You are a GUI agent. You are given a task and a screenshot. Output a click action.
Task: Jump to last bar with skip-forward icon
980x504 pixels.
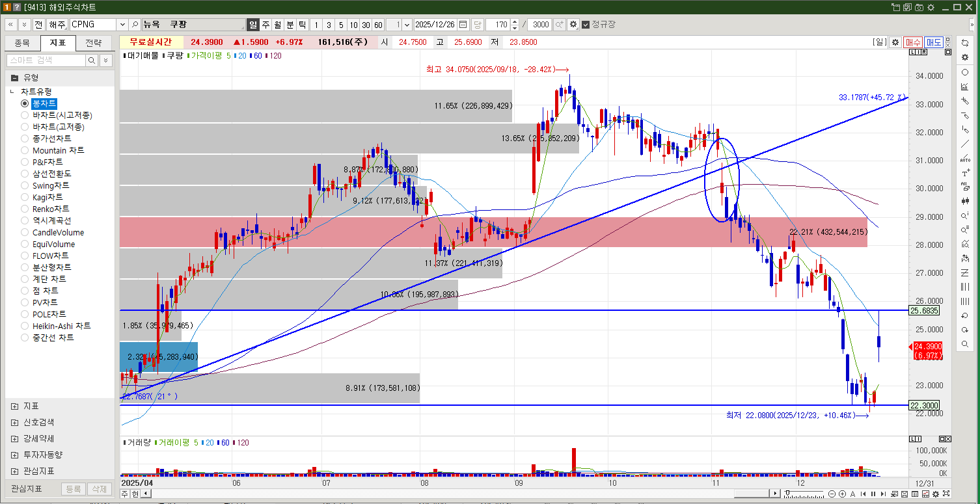pos(883,494)
